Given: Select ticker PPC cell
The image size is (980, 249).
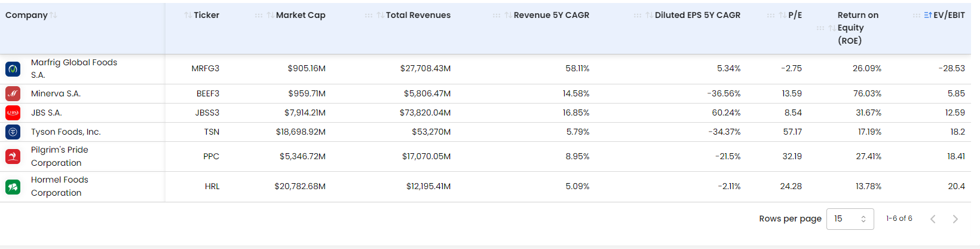Looking at the screenshot, I should [212, 156].
